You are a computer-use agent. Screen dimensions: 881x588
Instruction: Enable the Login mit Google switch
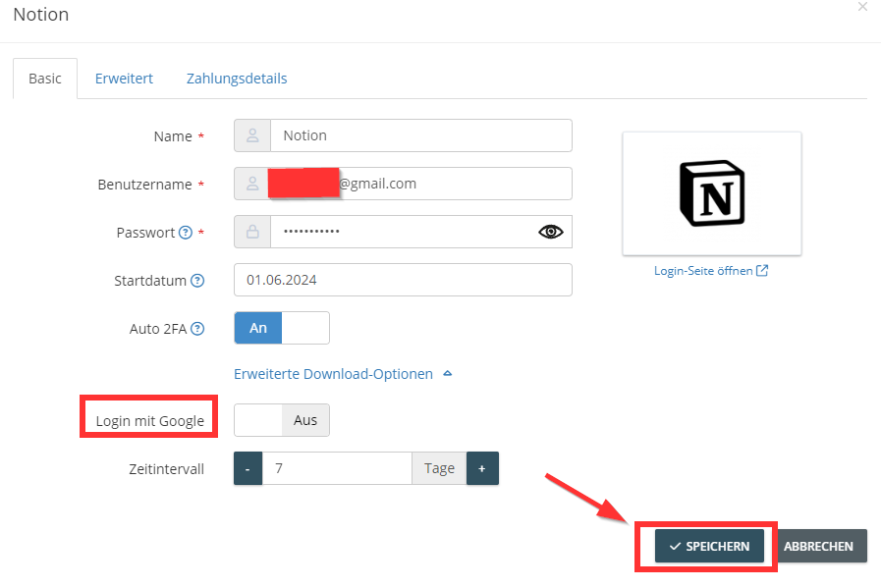tap(282, 420)
